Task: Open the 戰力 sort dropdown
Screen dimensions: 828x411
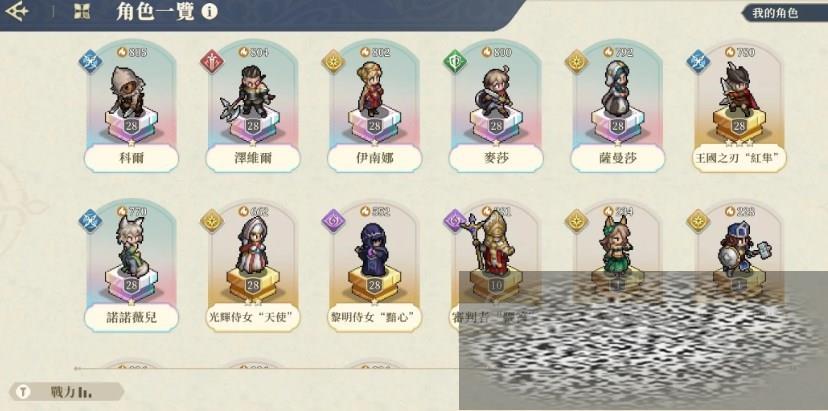Action: (x=67, y=391)
